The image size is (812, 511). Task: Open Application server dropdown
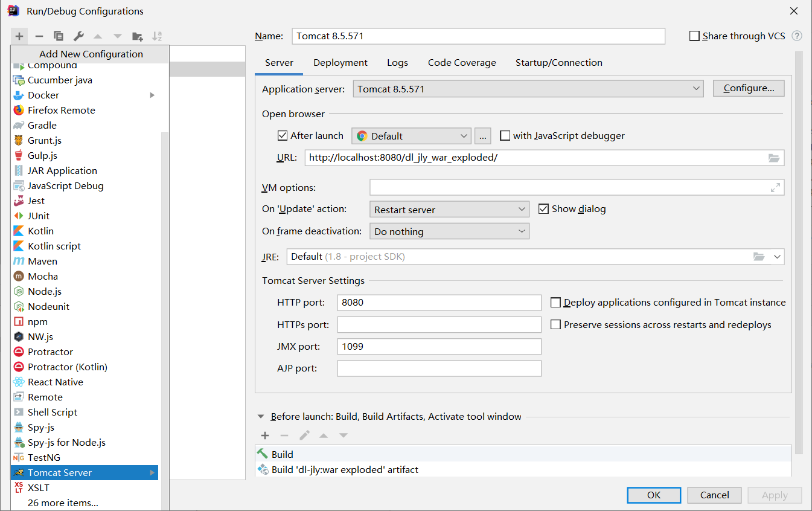[x=528, y=89]
